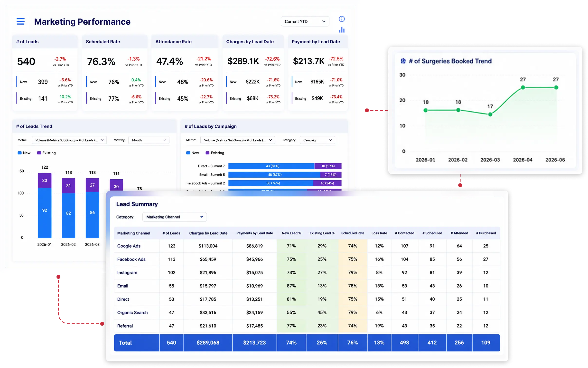Image resolution: width=588 pixels, height=368 pixels.
Task: Click the 2026-02 New leads bar segment 82
Action: pos(68,215)
